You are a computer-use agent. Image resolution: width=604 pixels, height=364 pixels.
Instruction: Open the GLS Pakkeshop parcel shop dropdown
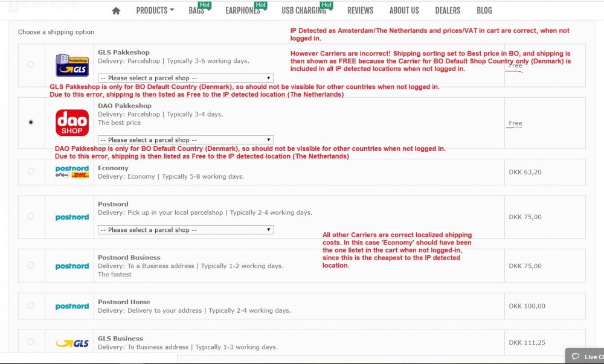pos(185,78)
